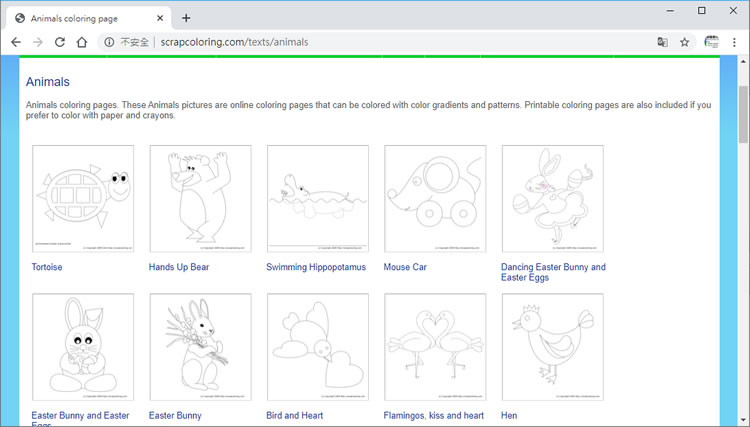Open a new tab with plus button
The width and height of the screenshot is (750, 427).
tap(186, 18)
